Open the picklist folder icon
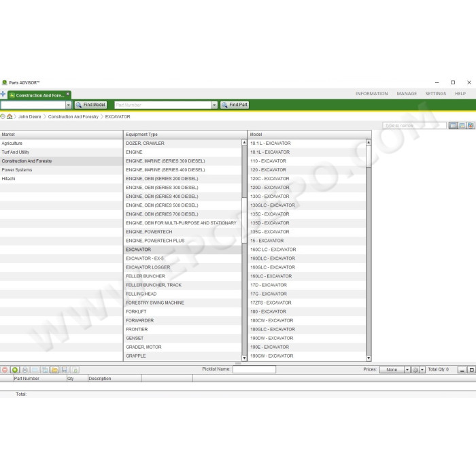The image size is (476, 476). pos(54,369)
